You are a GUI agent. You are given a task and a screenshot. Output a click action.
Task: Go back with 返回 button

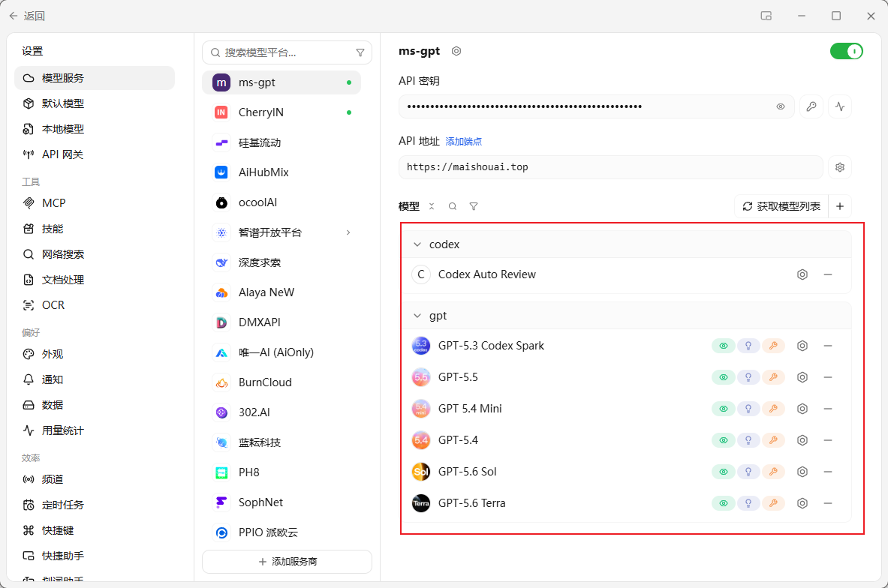tap(27, 16)
